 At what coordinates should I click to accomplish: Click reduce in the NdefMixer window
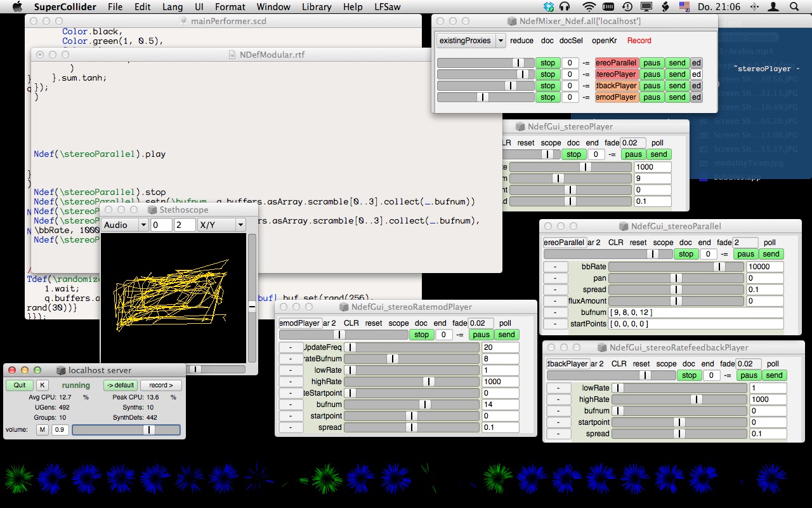521,41
